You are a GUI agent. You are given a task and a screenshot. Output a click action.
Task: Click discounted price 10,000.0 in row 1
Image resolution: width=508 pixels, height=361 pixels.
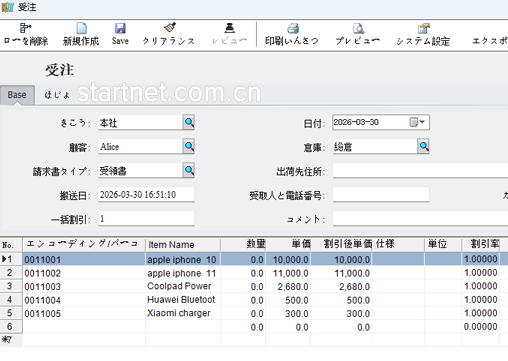pos(341,259)
